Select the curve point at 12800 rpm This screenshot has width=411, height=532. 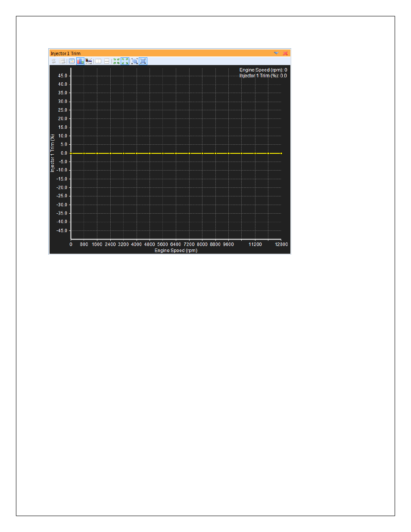281,153
